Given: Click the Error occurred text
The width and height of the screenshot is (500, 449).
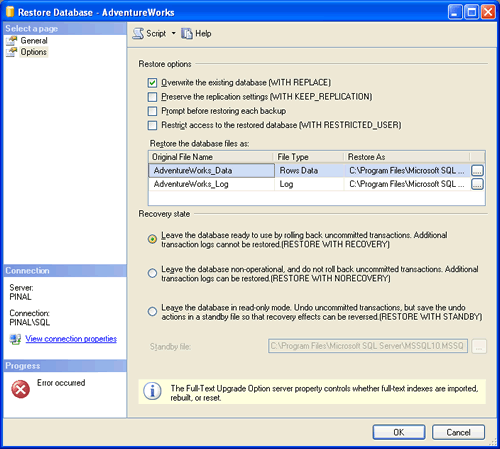Looking at the screenshot, I should 61,383.
